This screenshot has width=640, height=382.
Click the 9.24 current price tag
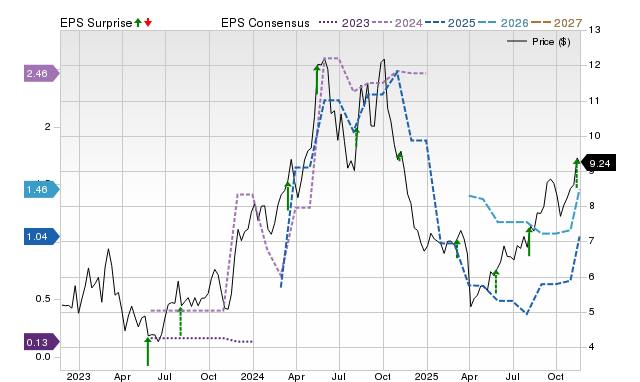(x=598, y=163)
